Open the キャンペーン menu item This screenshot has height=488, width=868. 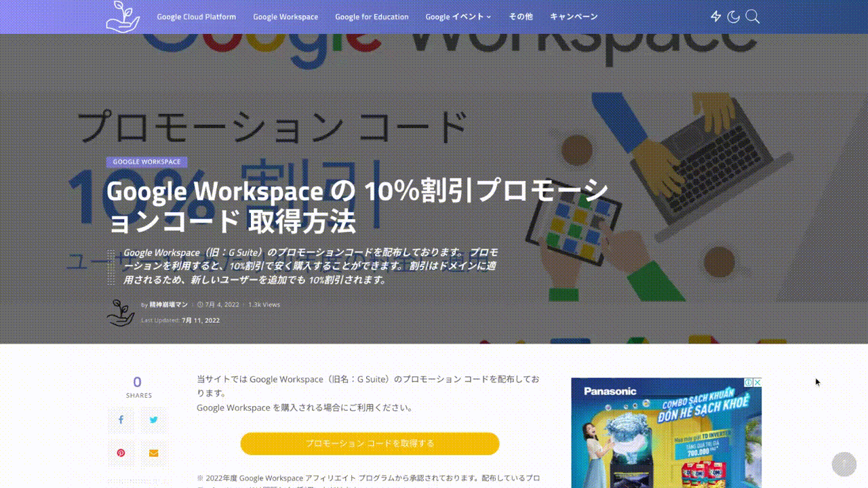574,17
